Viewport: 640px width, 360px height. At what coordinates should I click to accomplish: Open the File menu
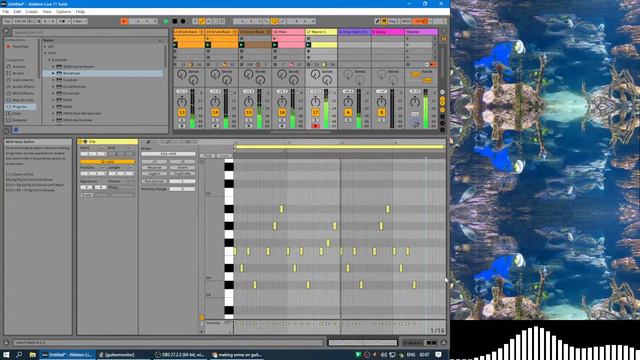6,12
